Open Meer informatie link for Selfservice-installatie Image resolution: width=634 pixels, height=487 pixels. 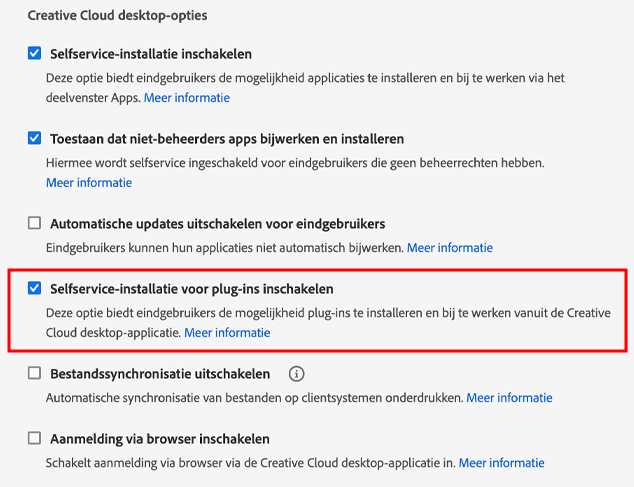click(187, 98)
